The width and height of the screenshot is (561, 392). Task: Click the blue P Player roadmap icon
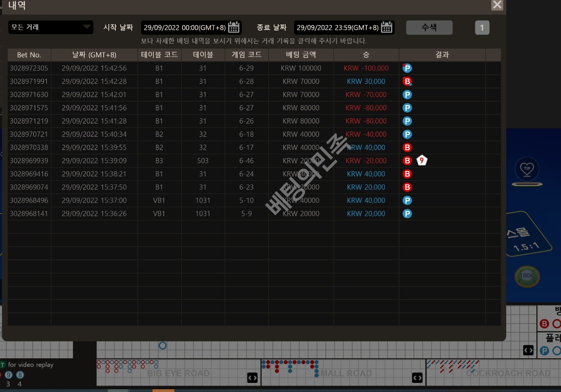point(544,351)
